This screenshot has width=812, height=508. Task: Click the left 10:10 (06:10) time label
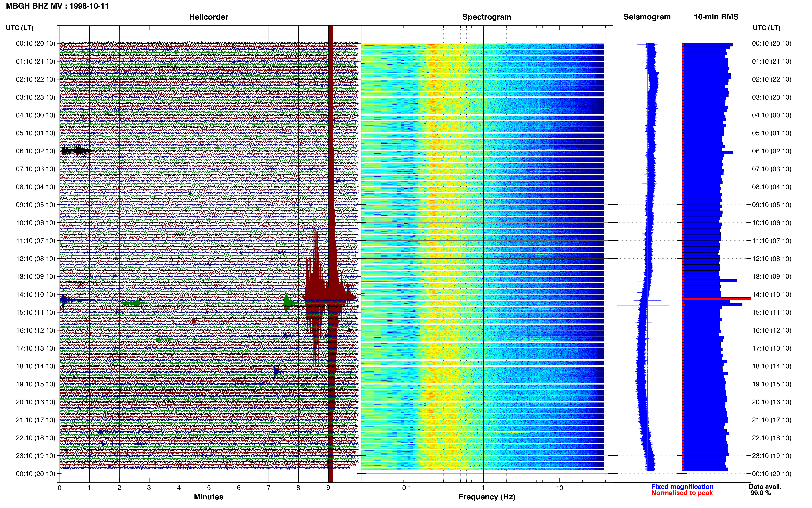(36, 222)
